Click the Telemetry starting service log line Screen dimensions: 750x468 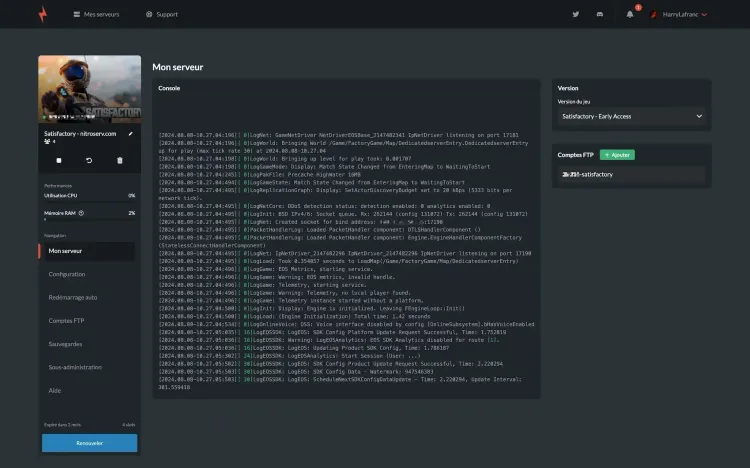[x=263, y=285]
